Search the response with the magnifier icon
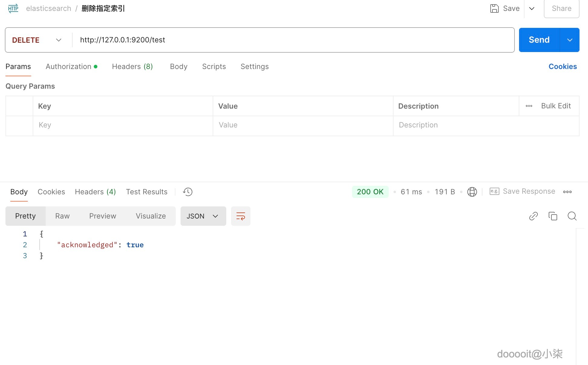The height and width of the screenshot is (365, 588). pos(572,216)
